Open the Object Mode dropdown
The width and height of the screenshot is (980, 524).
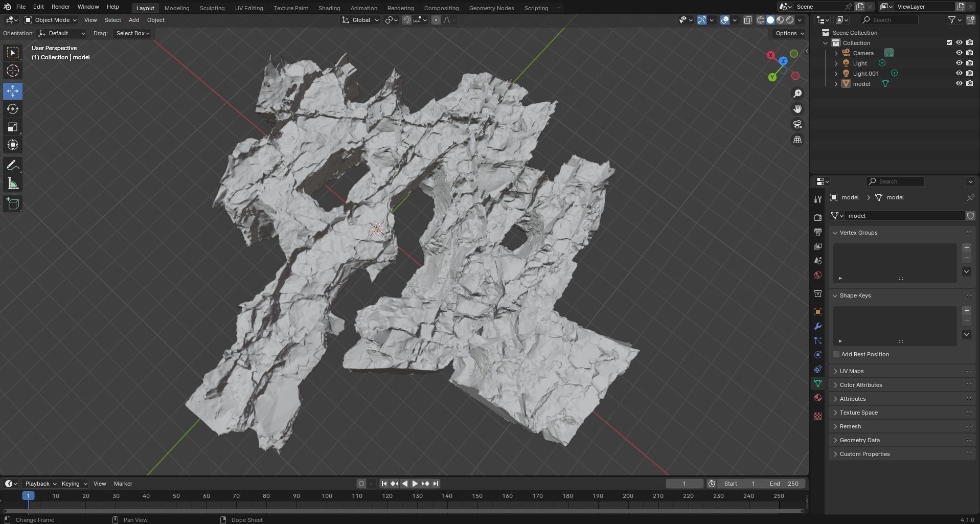click(x=51, y=20)
